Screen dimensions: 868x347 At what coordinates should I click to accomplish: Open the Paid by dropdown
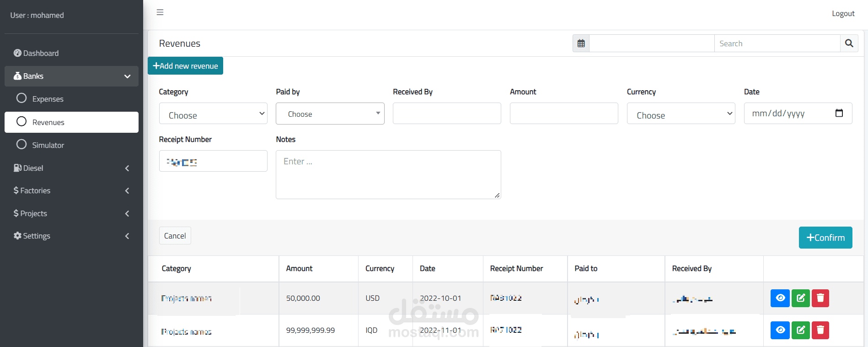[330, 114]
